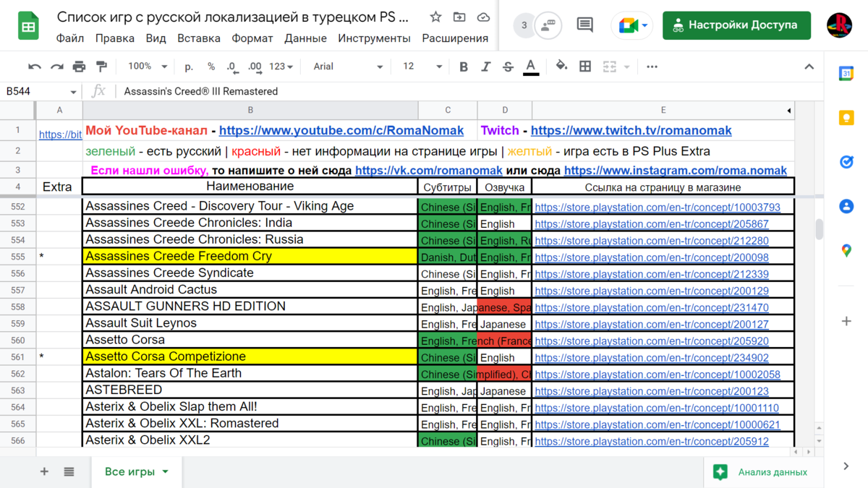The height and width of the screenshot is (488, 868).
Task: Open merge cells type dropdown arrow
Action: 626,67
